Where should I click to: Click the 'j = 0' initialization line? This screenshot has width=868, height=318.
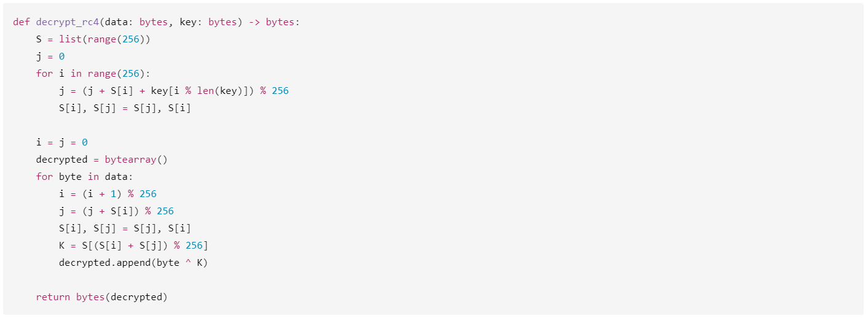tap(50, 56)
